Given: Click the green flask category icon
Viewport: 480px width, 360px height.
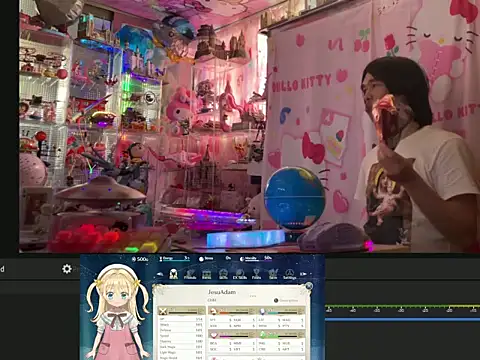Looking at the screenshot, I should click(x=262, y=334).
